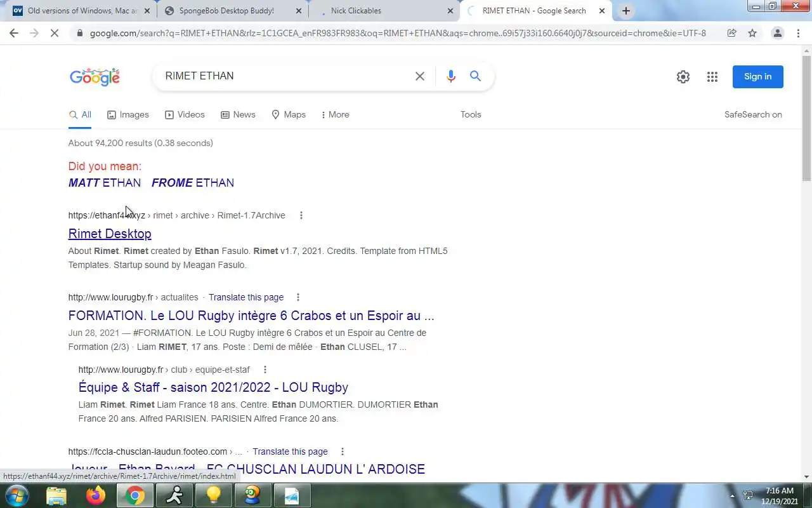Click the Sign in button
The width and height of the screenshot is (812, 508).
pos(757,77)
